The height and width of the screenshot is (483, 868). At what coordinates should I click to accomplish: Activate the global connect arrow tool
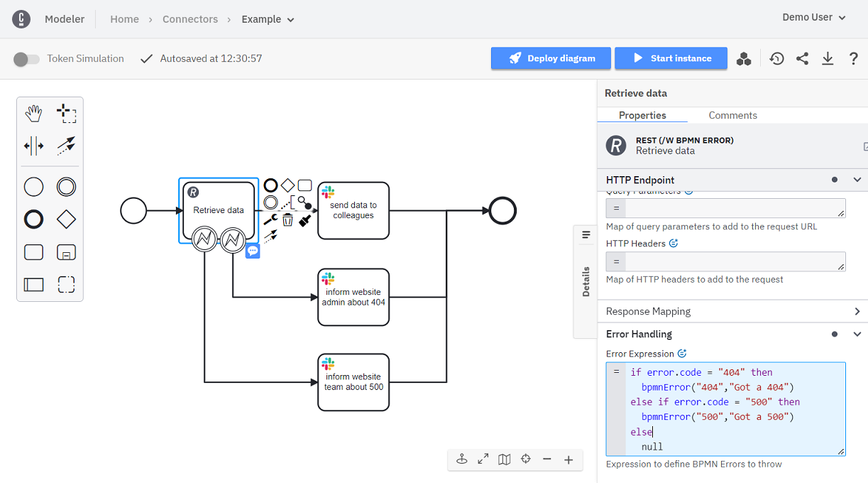click(66, 146)
